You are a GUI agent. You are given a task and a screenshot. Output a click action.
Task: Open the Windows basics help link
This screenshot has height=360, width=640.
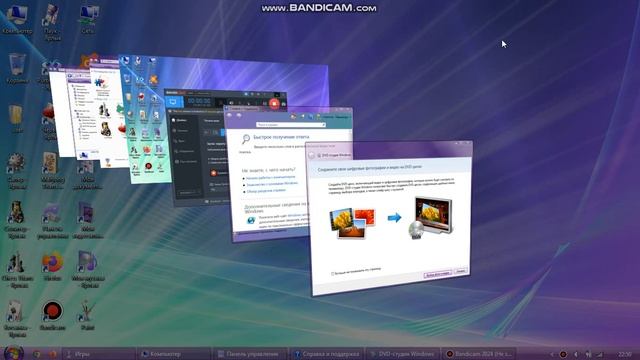(272, 184)
